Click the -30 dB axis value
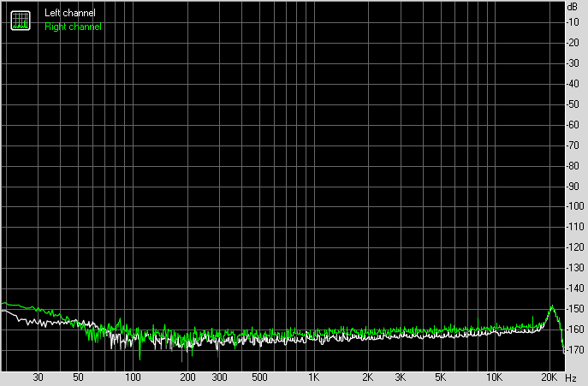 pyautogui.click(x=573, y=63)
